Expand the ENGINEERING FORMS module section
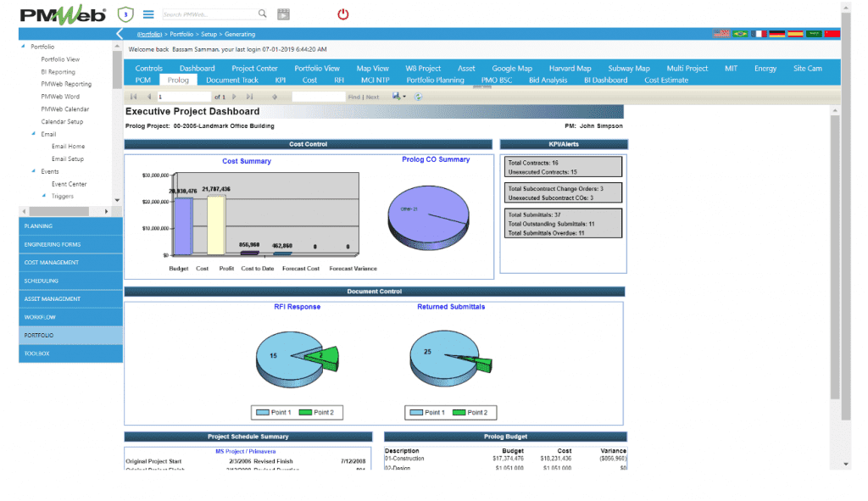 (71, 244)
